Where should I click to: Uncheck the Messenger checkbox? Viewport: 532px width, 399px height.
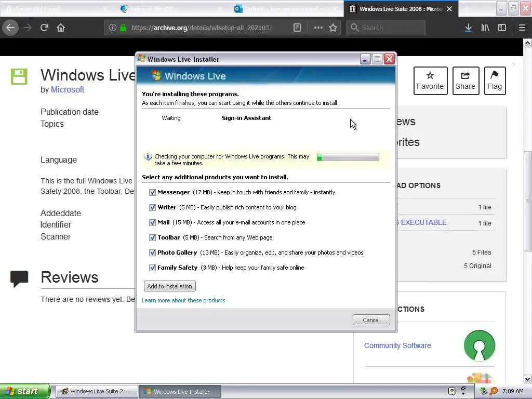click(152, 192)
